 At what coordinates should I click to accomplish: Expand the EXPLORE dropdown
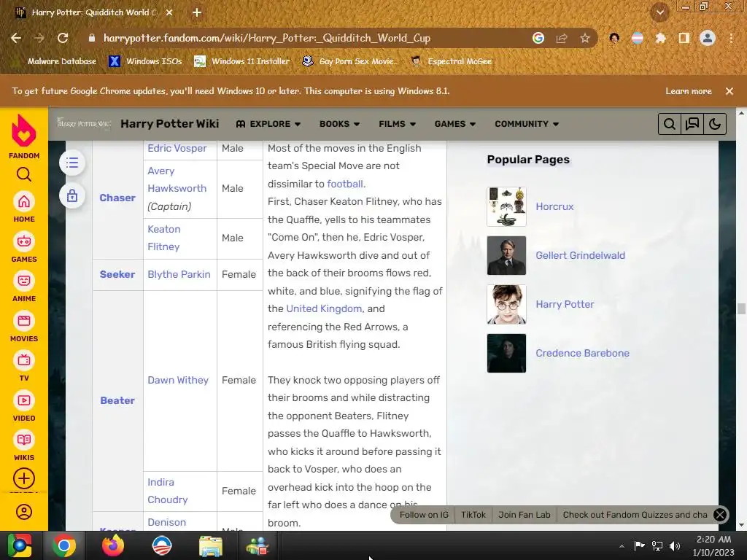point(268,124)
